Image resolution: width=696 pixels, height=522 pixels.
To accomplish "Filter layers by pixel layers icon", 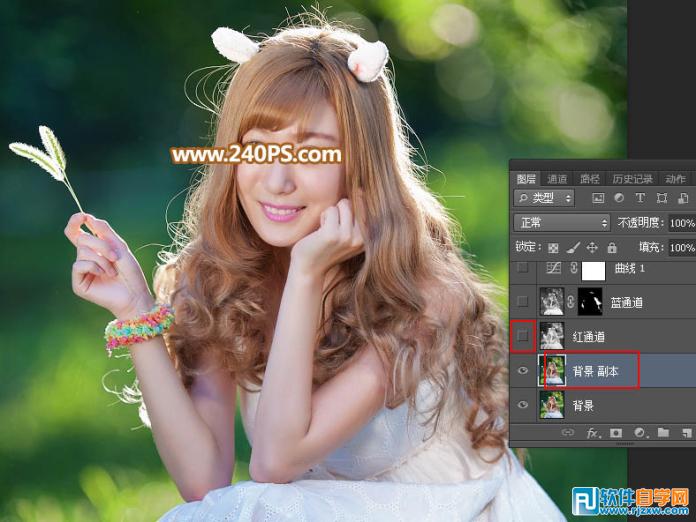I will [x=598, y=198].
